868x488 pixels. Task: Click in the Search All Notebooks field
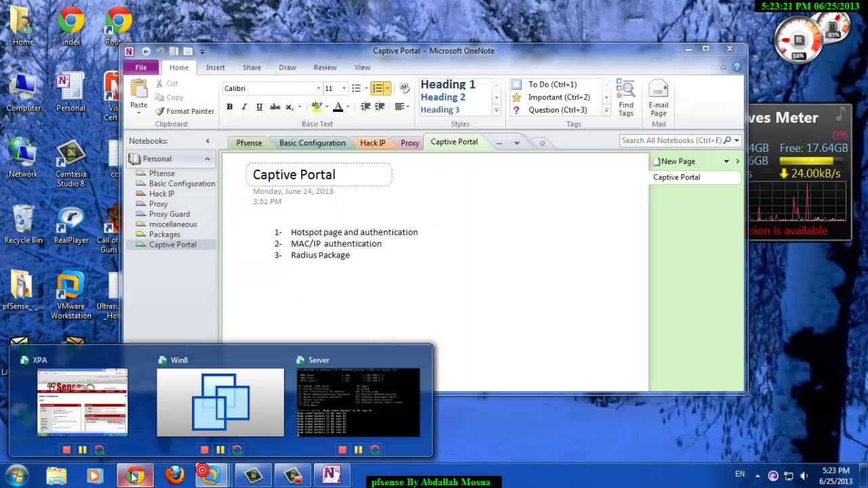coord(671,140)
